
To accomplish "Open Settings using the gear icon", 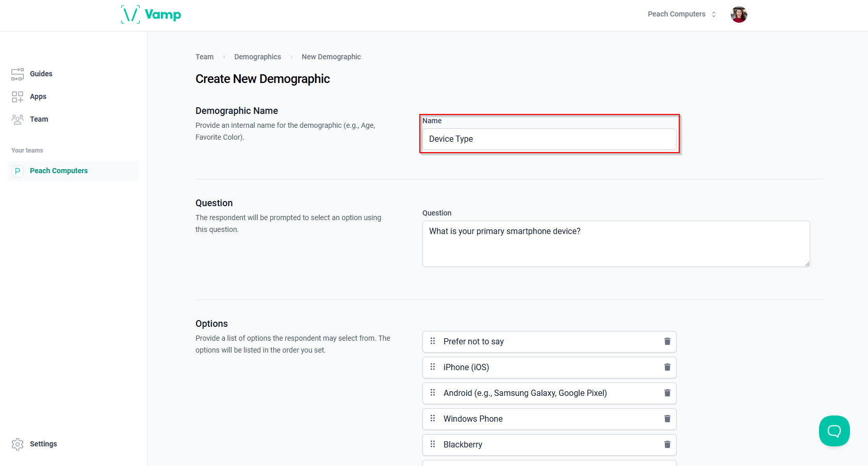I will pos(18,444).
